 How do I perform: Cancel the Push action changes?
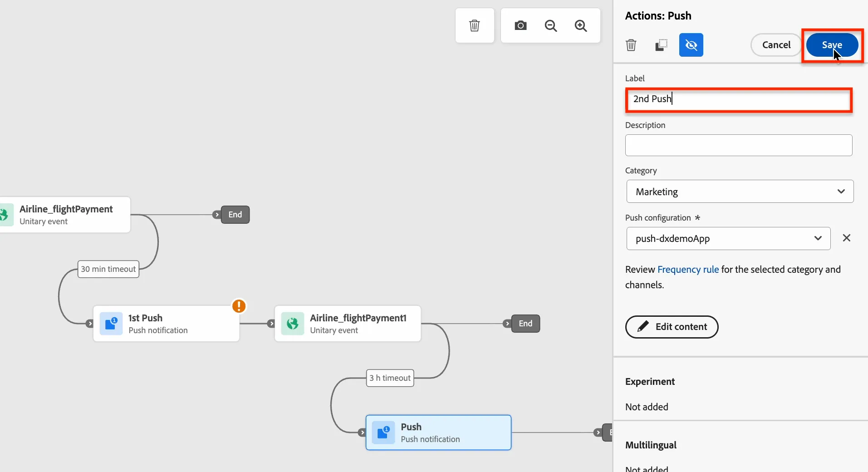click(x=776, y=45)
